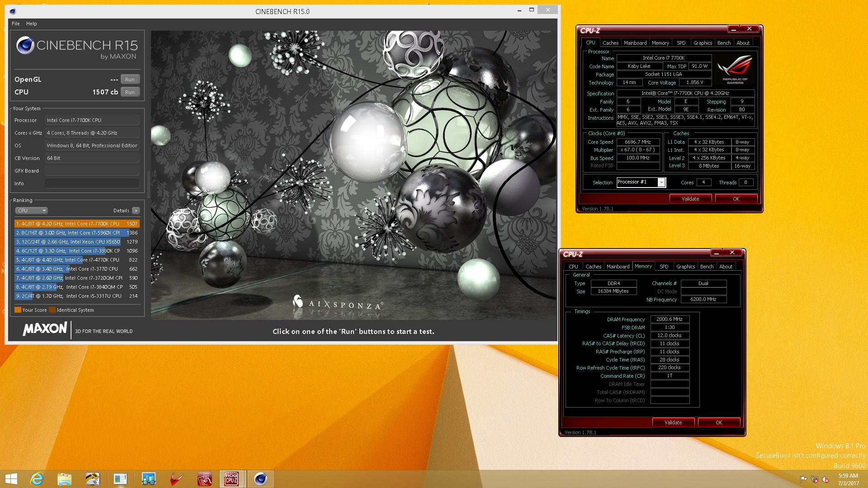The image size is (868, 488).
Task: Switch to Mainboard tab in lower CPU-Z
Action: 618,267
